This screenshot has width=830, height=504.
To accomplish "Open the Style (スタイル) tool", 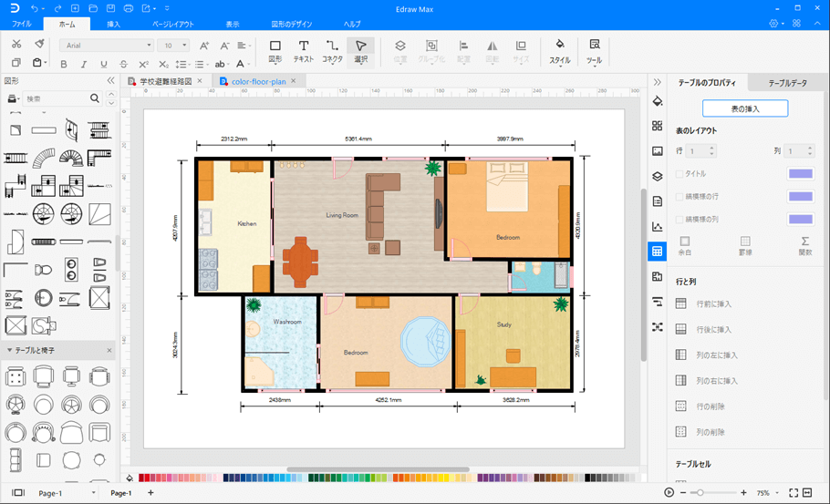I will point(559,52).
